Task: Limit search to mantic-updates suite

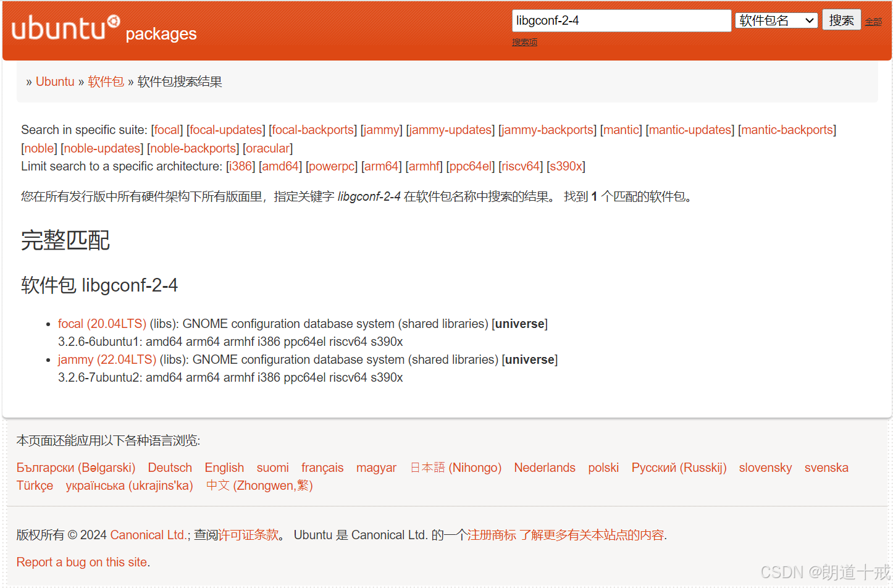Action: pos(690,130)
